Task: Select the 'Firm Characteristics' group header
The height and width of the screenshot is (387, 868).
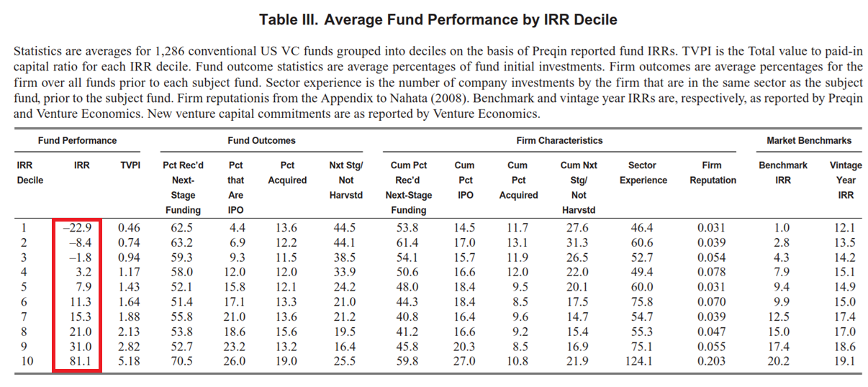Action: click(559, 140)
